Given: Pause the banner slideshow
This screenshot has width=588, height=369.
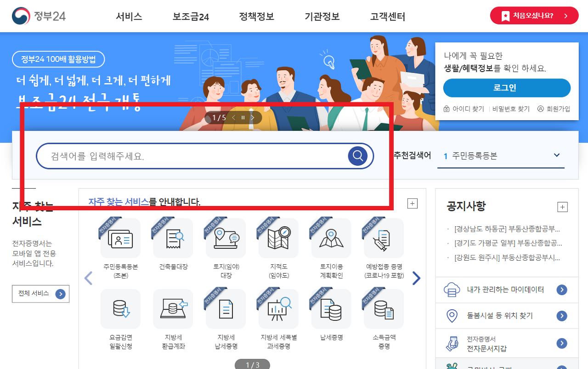Looking at the screenshot, I should (x=243, y=118).
